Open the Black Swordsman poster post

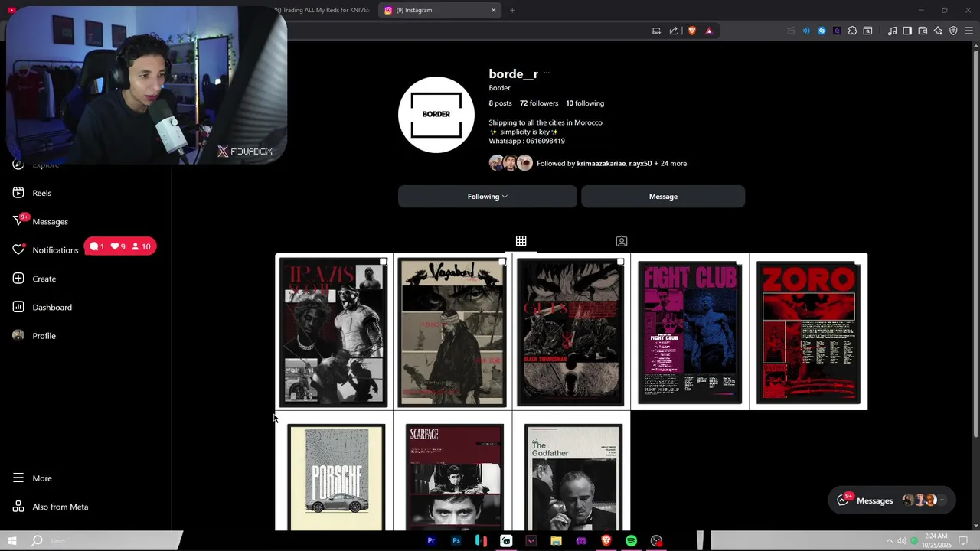point(571,331)
